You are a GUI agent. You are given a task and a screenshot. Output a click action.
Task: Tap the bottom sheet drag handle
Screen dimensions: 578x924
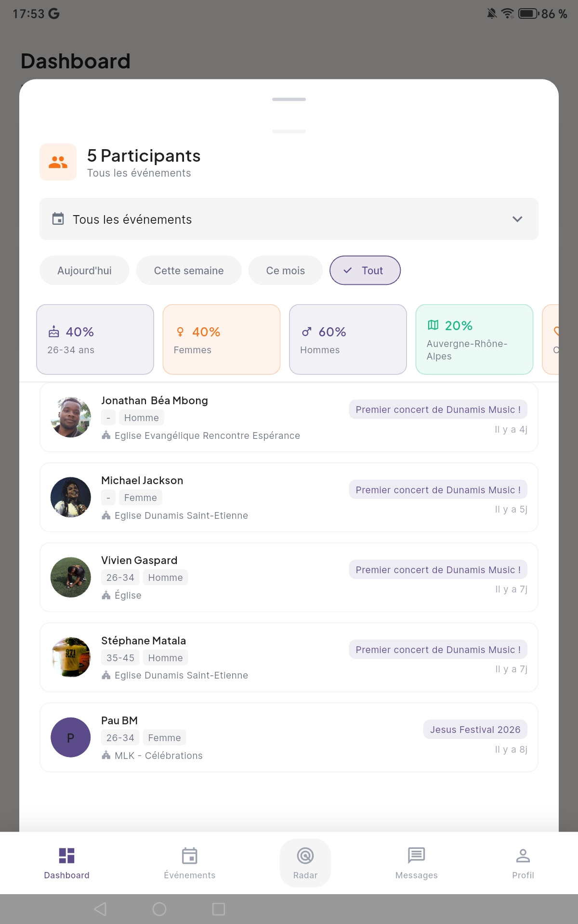pos(289,100)
